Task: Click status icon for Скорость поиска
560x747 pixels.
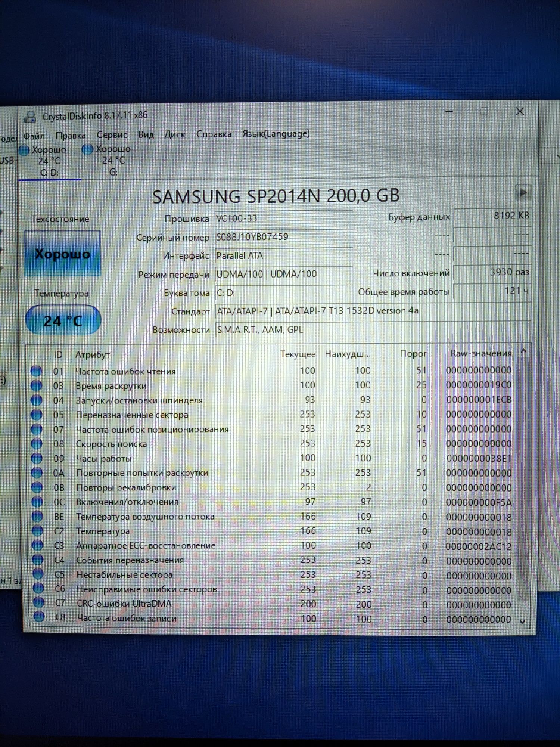Action: [x=37, y=444]
